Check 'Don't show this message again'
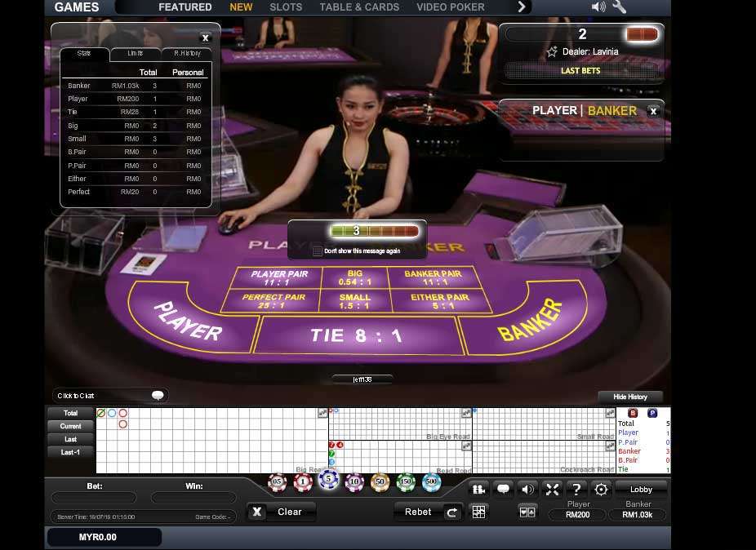Screen dimensions: 756x550 click(318, 251)
